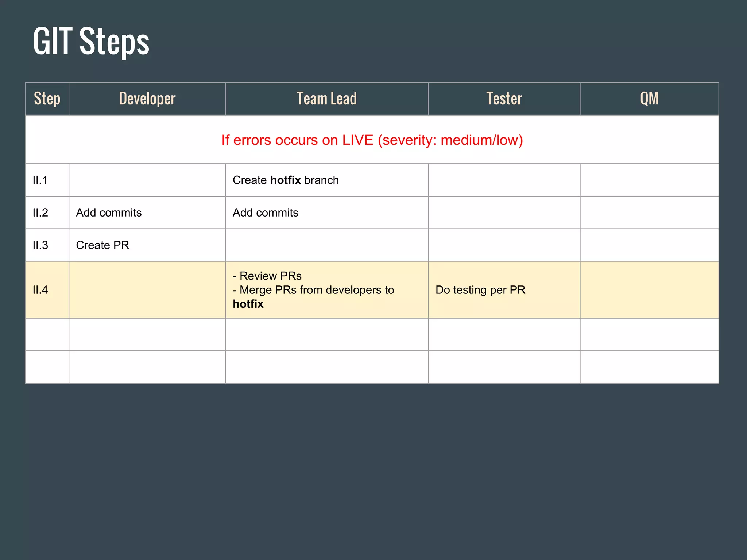Click the 'Review PRs' line in row II.4

pyautogui.click(x=267, y=276)
